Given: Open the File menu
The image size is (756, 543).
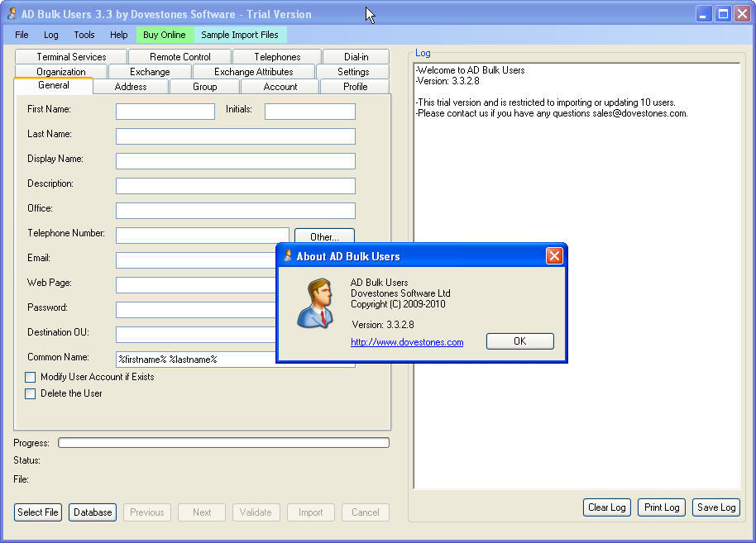Looking at the screenshot, I should coord(22,35).
